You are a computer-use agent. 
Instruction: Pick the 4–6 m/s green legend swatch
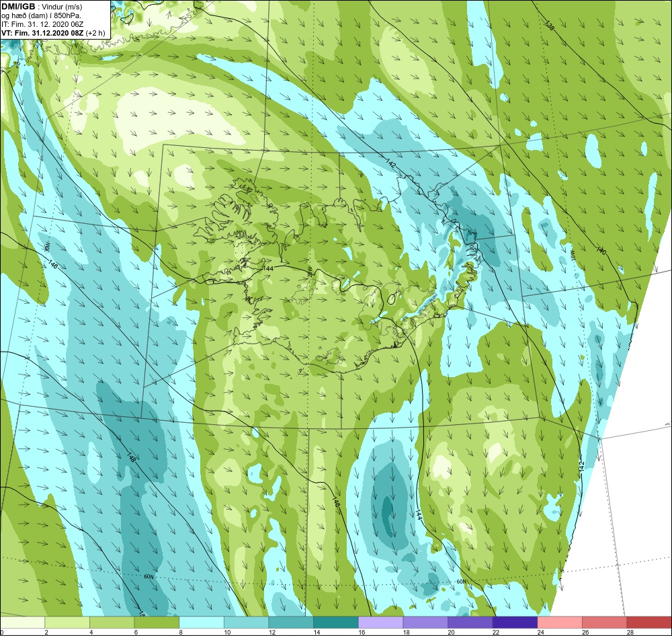[x=112, y=623]
